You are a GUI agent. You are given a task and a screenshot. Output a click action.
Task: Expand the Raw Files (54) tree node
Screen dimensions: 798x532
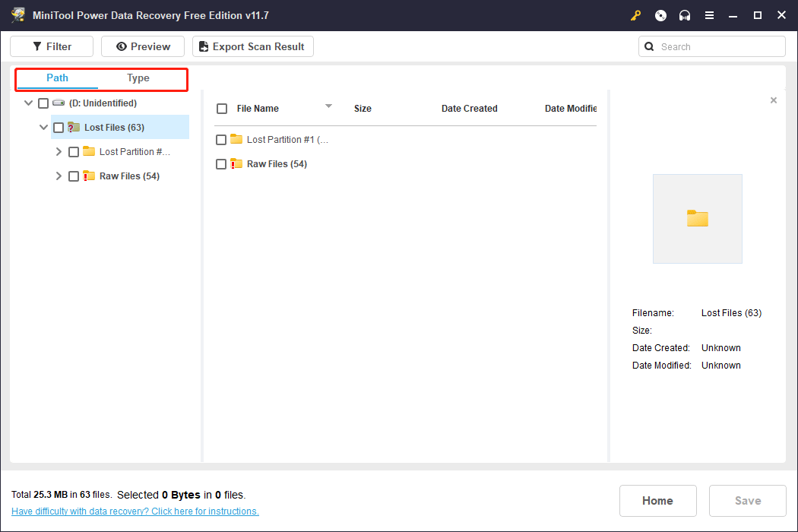point(59,176)
